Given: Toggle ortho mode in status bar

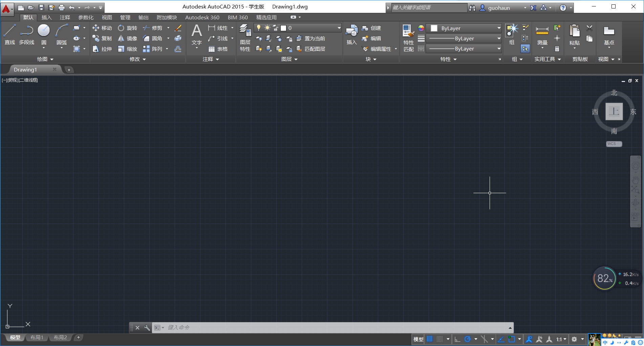Looking at the screenshot, I should coord(457,339).
